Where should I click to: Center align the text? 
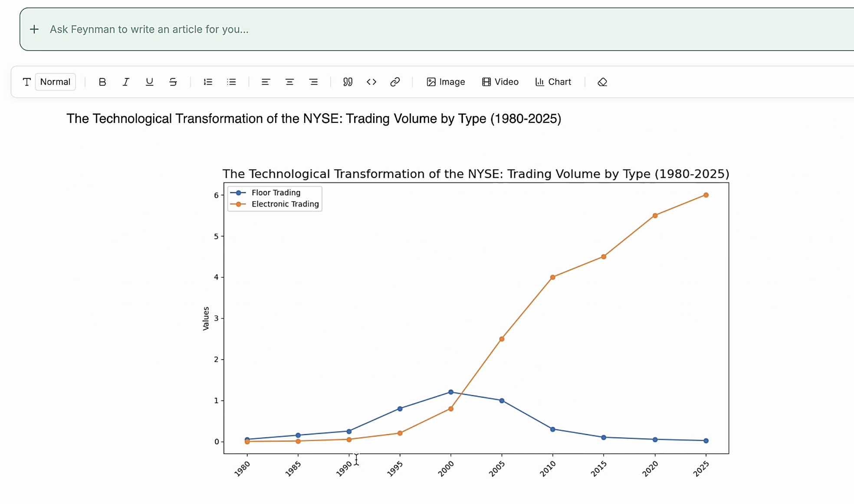tap(289, 82)
